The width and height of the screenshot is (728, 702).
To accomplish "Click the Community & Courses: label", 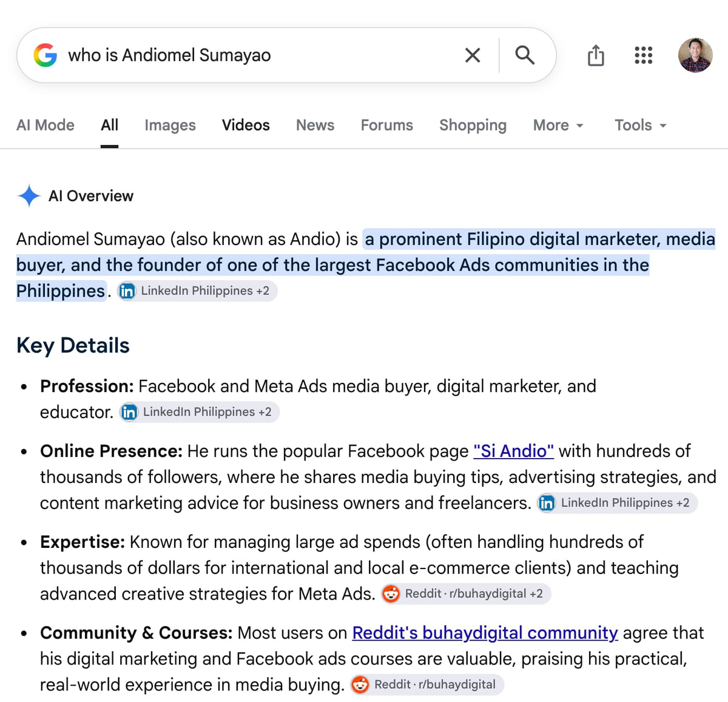I will click(136, 633).
